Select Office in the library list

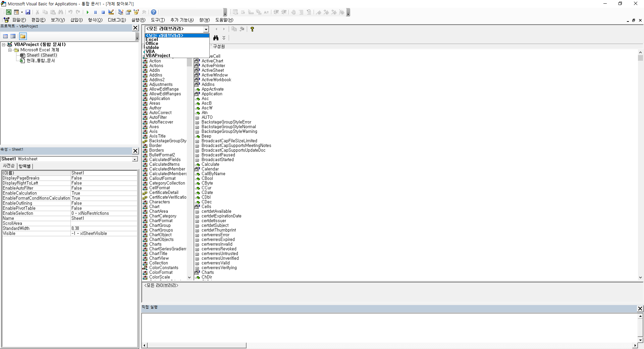pyautogui.click(x=177, y=44)
